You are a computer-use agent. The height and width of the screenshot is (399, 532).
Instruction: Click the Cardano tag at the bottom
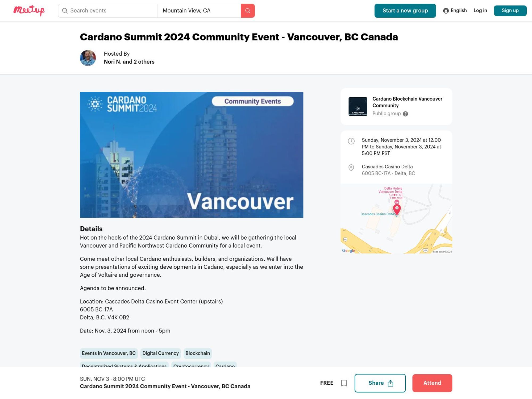pos(225,366)
